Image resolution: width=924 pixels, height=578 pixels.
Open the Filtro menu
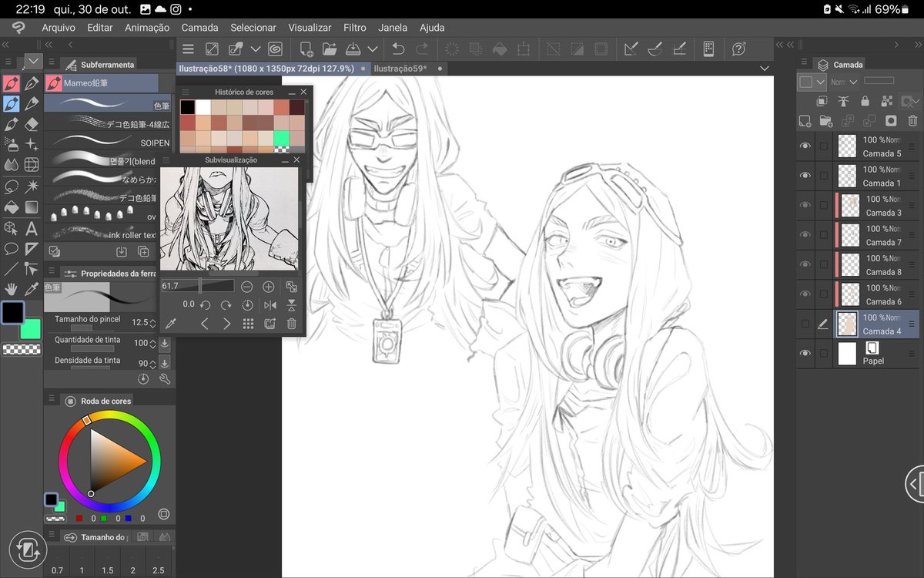[354, 27]
